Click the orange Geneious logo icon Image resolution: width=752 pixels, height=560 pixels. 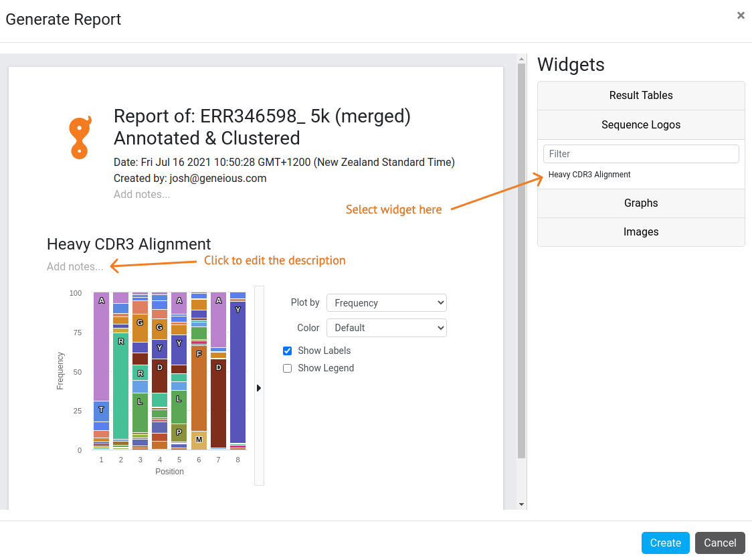click(80, 138)
